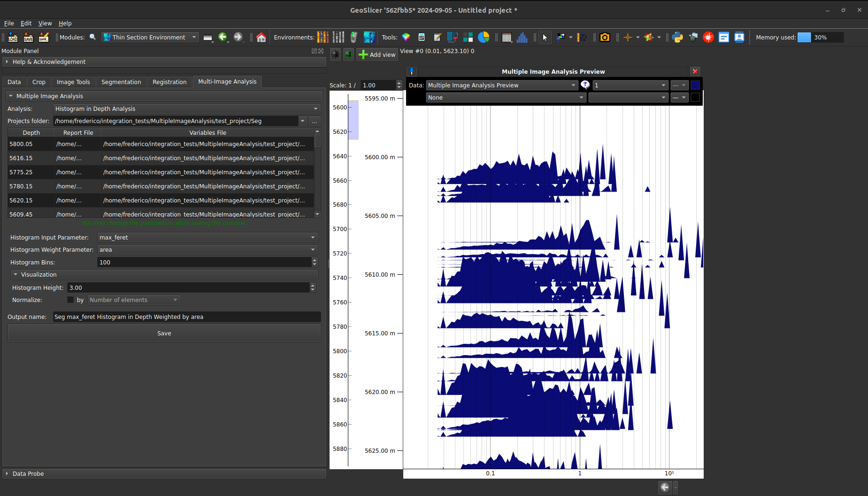
Task: Open Histogram Input Parameter dropdown
Action: [207, 238]
